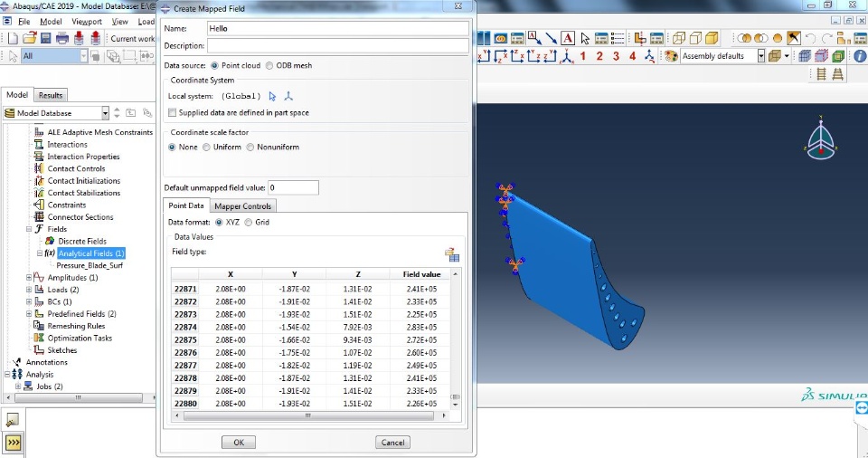868x458 pixels.
Task: Open the color code palette icon
Action: [672, 56]
